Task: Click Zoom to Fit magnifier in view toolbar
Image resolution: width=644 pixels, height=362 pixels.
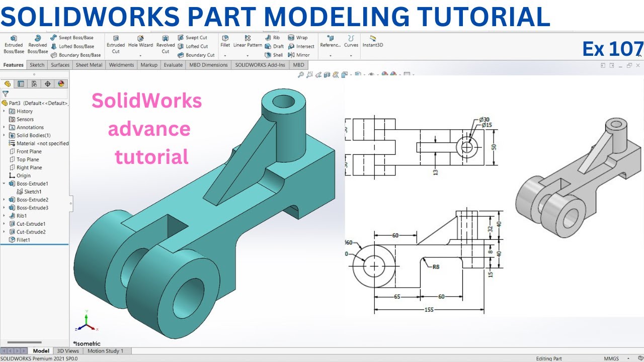Action: click(301, 74)
